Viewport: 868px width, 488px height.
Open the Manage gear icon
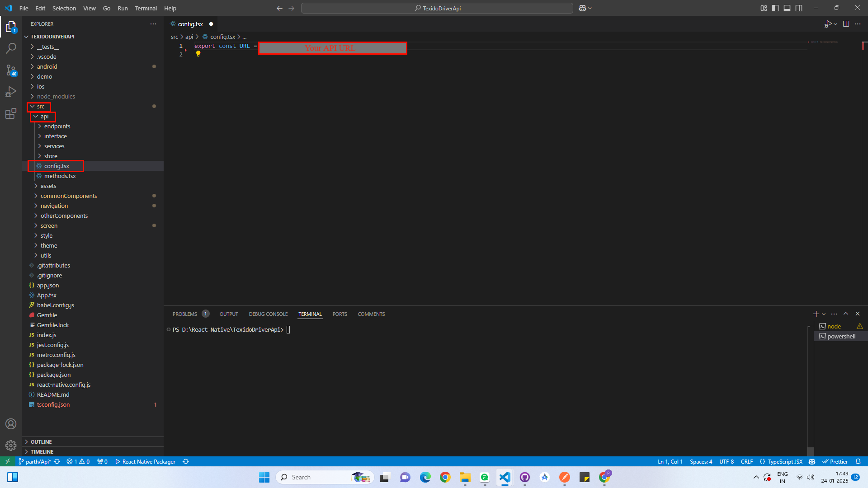11,446
